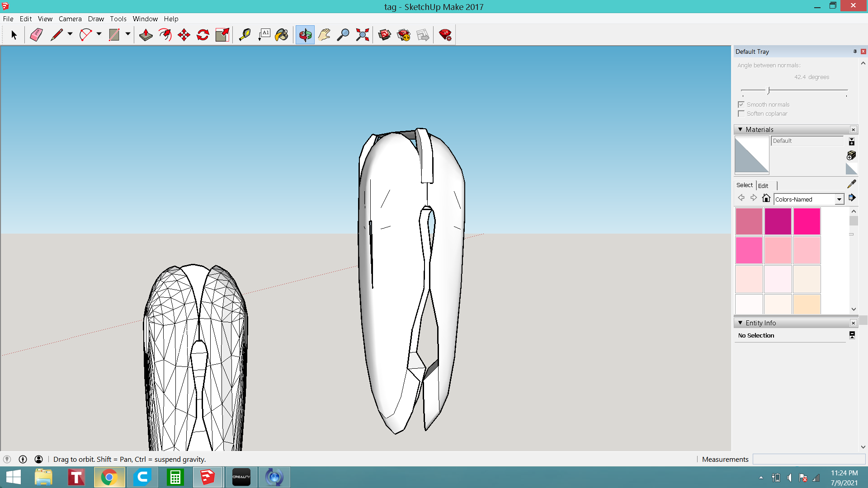
Task: Choose the Rotate tool
Action: point(203,35)
